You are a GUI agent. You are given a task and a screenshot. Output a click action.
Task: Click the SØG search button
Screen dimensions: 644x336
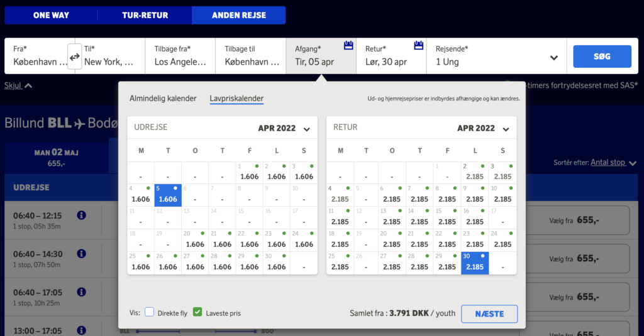(602, 56)
